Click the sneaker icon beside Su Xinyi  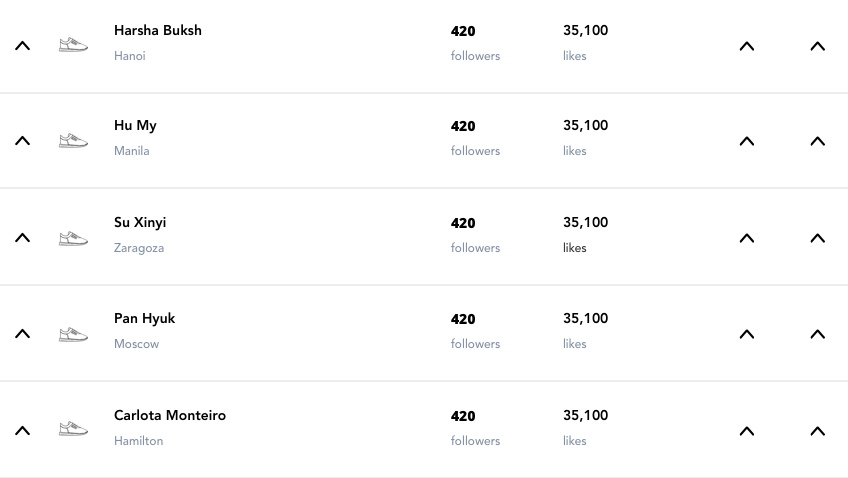(73, 238)
